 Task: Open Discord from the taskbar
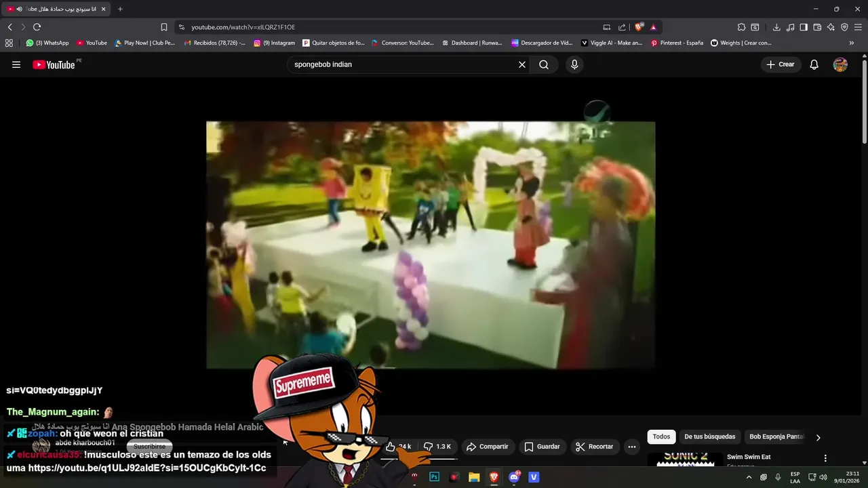[x=514, y=477]
